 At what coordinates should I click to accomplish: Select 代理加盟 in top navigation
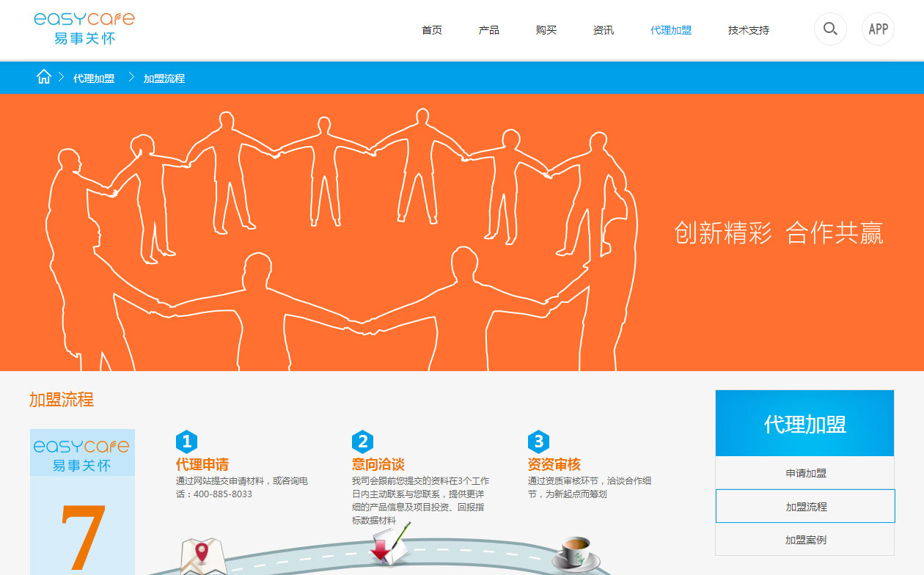pos(671,30)
